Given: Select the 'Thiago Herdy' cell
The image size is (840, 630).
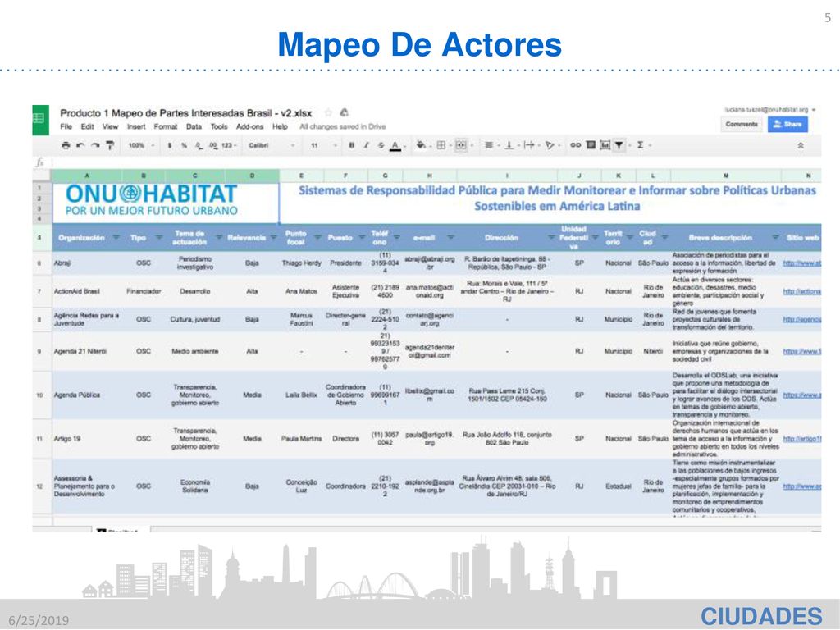Looking at the screenshot, I should coord(302,263).
